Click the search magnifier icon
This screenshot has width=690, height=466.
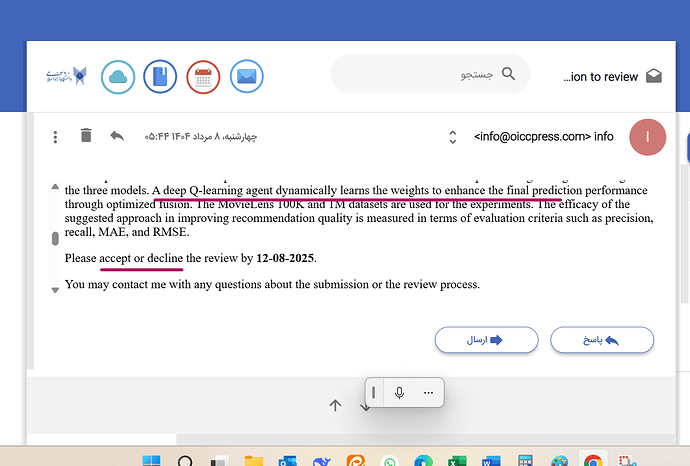pos(508,74)
